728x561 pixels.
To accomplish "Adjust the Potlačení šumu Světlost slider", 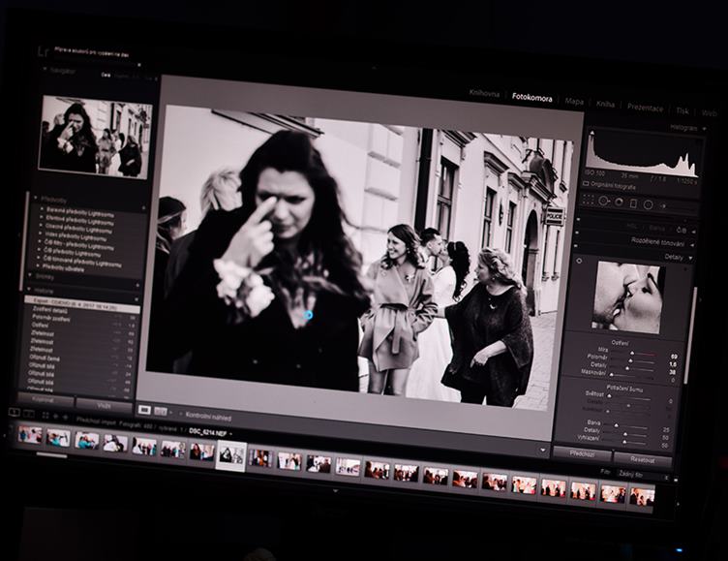I will tap(609, 396).
